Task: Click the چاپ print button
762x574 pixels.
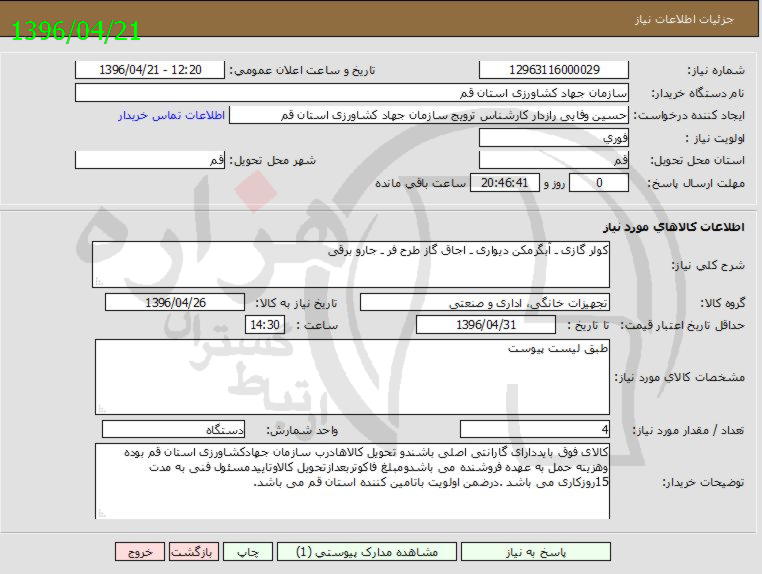Action: pos(248,552)
